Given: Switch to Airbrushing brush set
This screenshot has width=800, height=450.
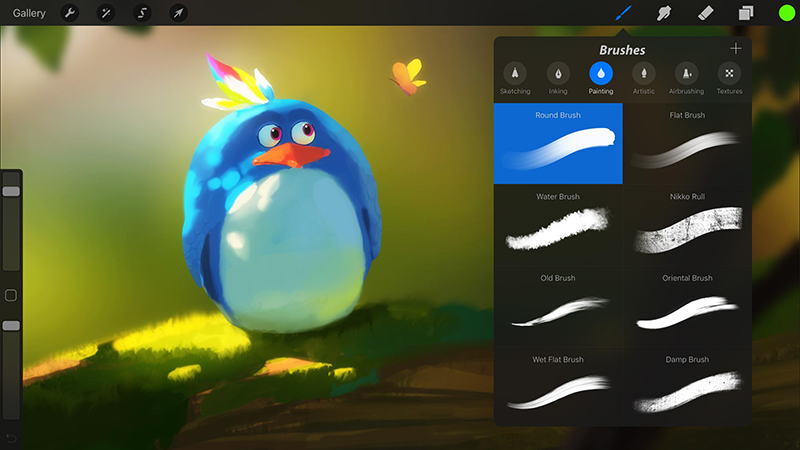Looking at the screenshot, I should 687,79.
